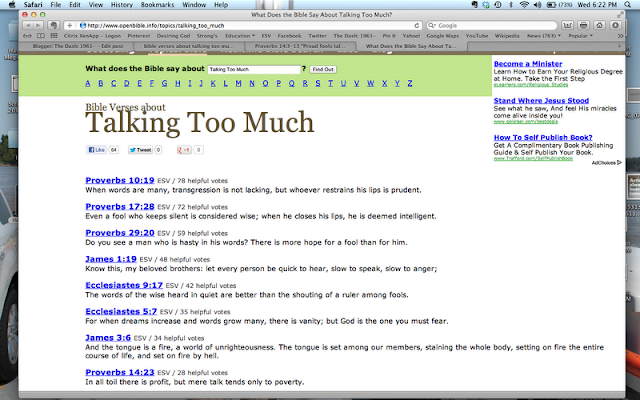Open the Evernote menu bar icon

click(474, 4)
